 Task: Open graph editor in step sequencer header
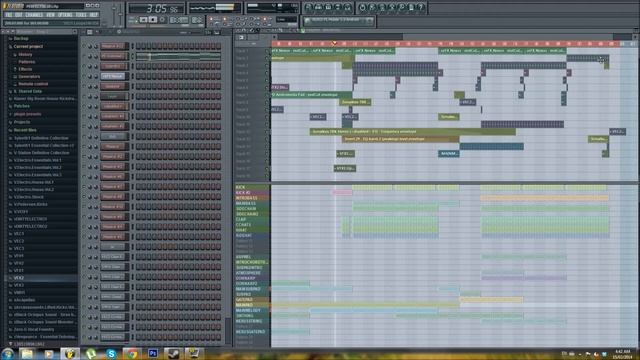coord(209,32)
